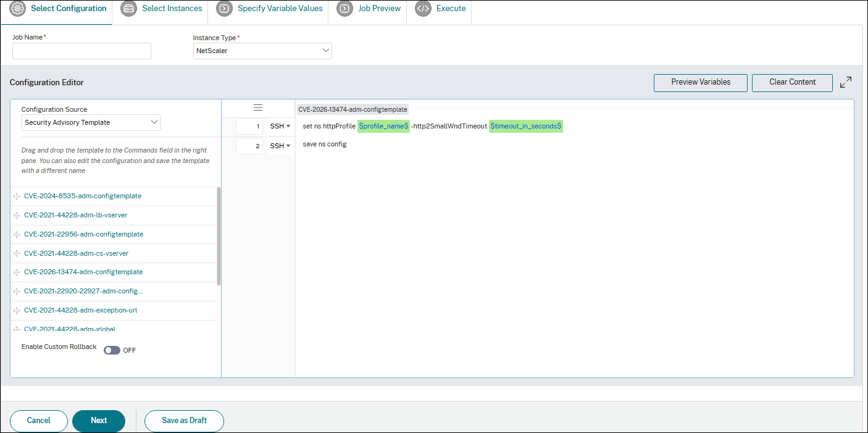Click the Preview Variables button
Image resolution: width=868 pixels, height=433 pixels.
[701, 82]
